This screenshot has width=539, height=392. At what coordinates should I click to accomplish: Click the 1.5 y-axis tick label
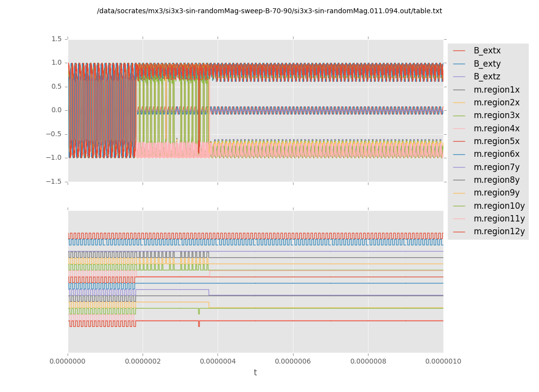tap(56, 39)
